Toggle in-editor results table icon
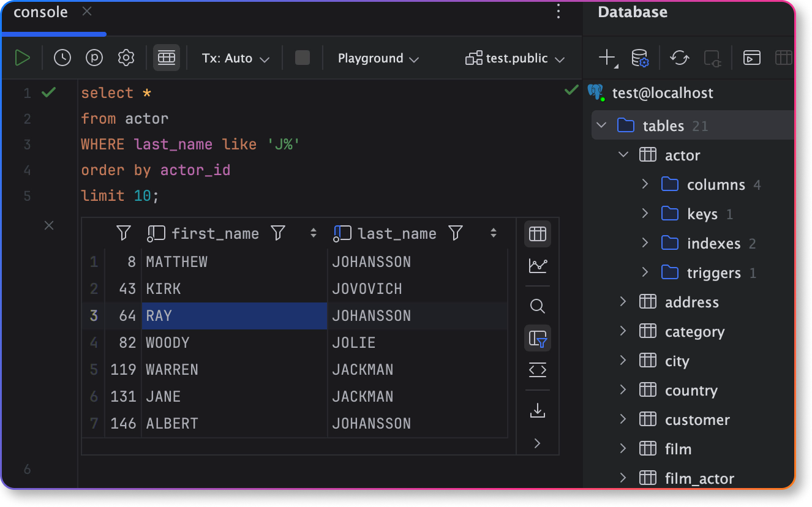 [x=167, y=58]
